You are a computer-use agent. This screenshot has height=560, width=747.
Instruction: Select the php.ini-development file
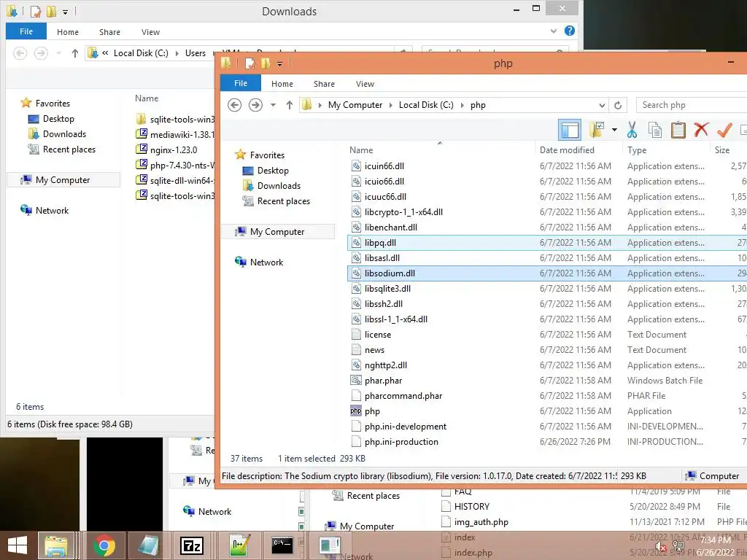(406, 426)
